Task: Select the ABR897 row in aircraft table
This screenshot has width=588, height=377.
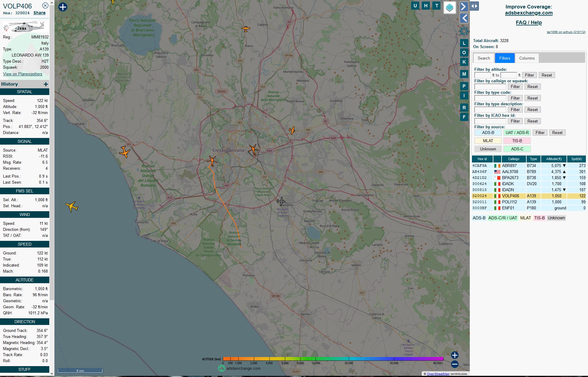Action: click(529, 166)
